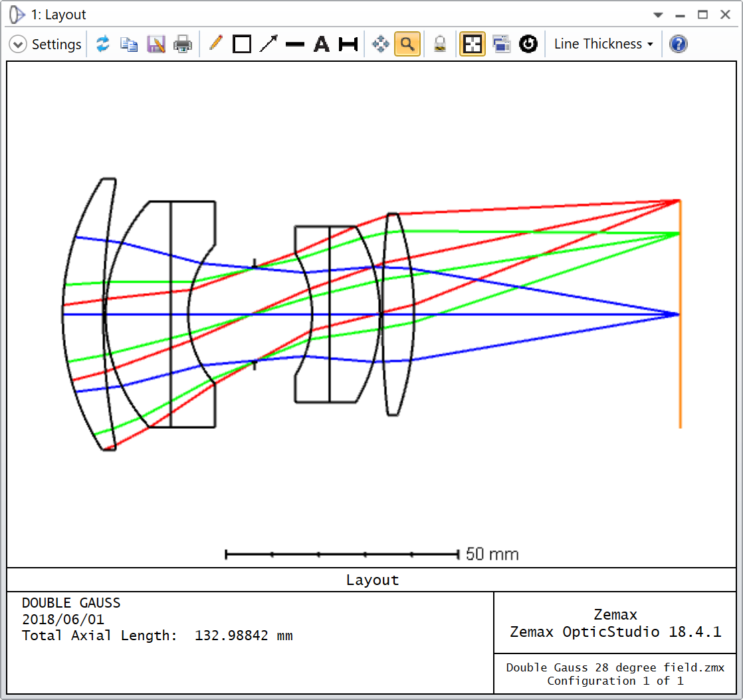Expand the Settings chevron button
Image resolution: width=743 pixels, height=700 pixels.
click(18, 44)
